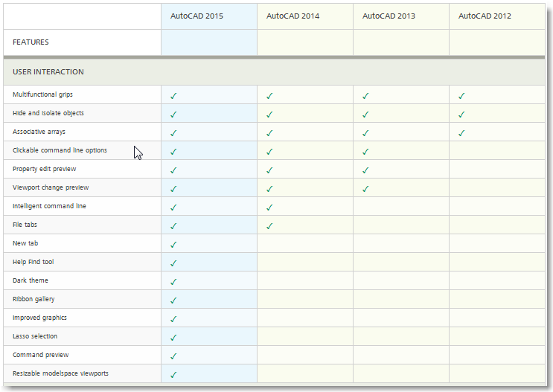
Task: Select the Viewport change preview label
Action: 51,187
